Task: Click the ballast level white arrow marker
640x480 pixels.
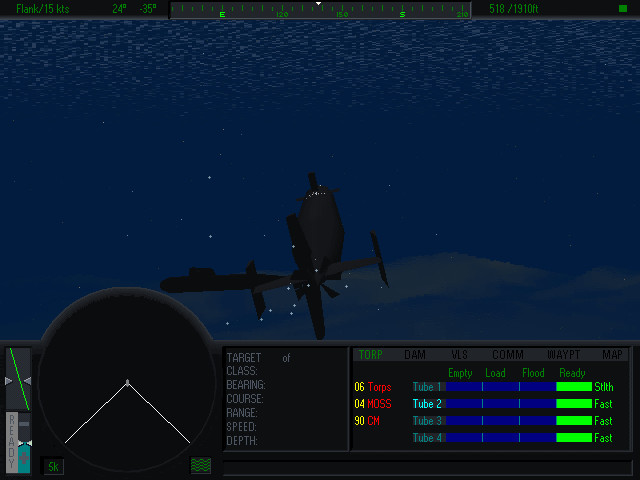Action: 25,443
